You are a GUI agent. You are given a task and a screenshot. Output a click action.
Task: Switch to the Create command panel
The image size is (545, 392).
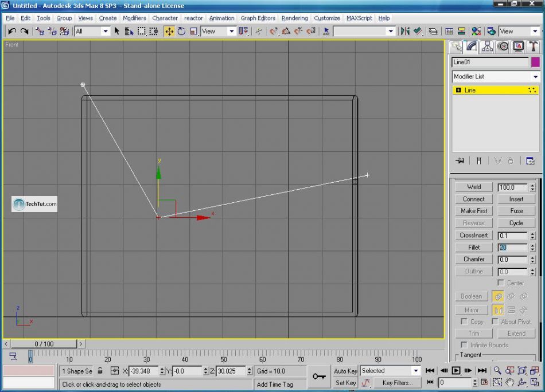(456, 47)
